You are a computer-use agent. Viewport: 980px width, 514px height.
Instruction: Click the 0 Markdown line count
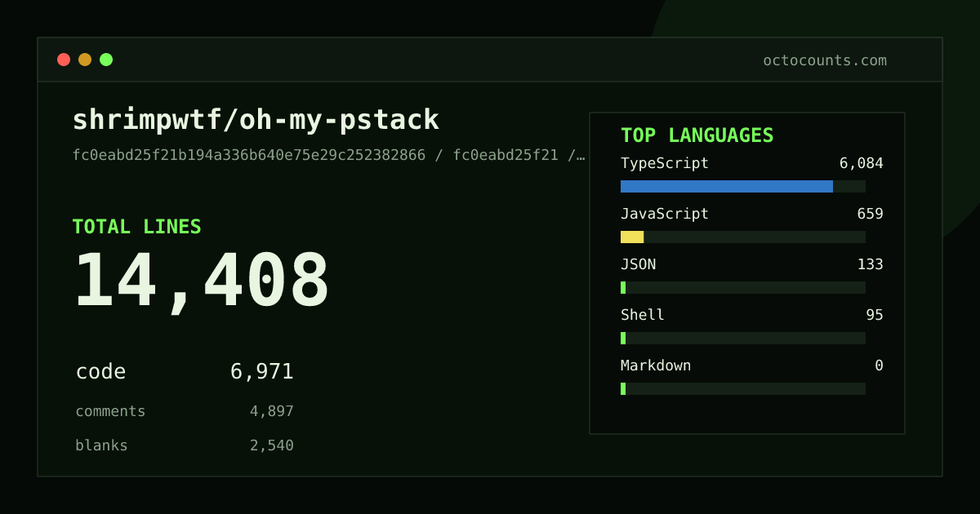click(879, 366)
